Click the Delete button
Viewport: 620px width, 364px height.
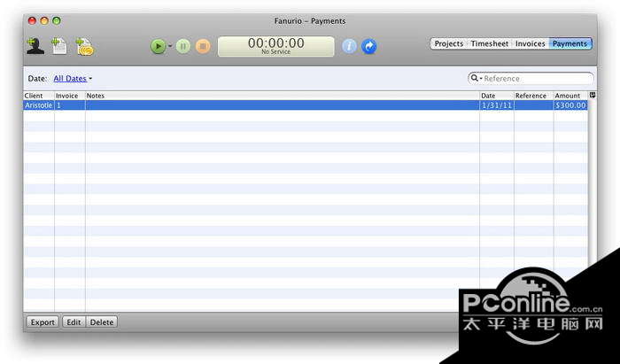(102, 322)
